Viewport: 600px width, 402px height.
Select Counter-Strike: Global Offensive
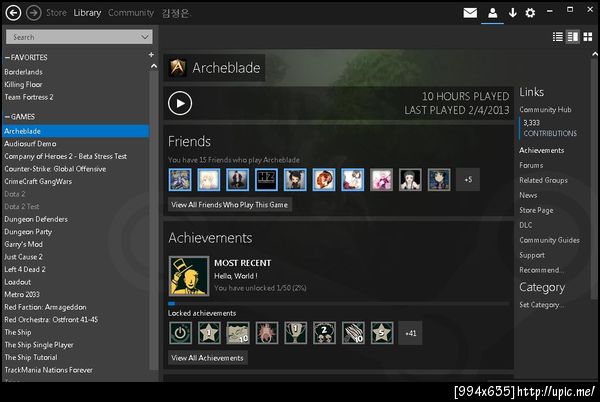coord(55,169)
